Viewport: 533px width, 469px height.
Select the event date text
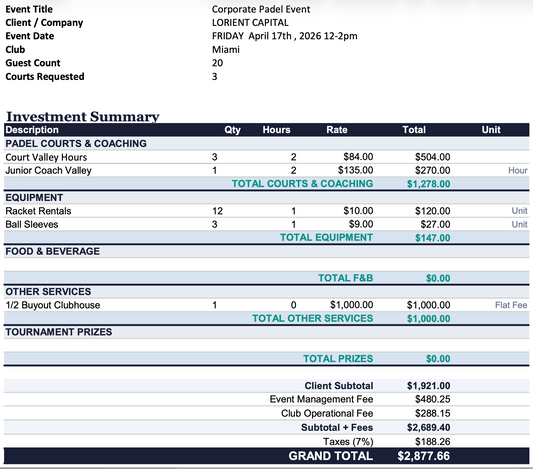285,36
